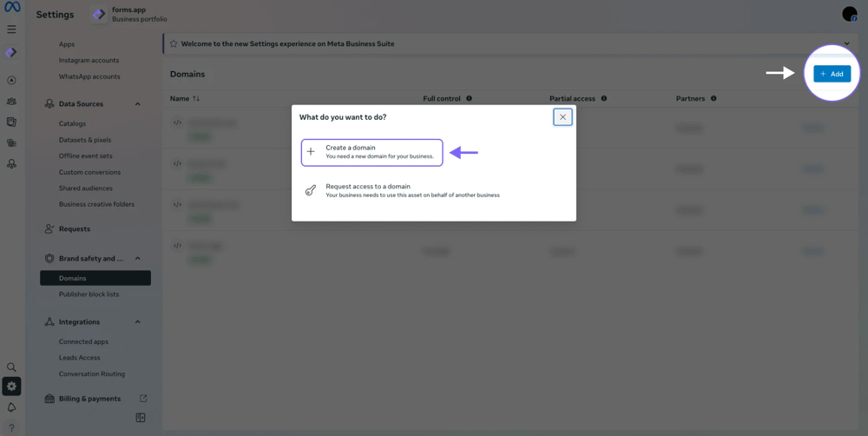868x436 pixels.
Task: Click the star icon in welcome banner
Action: pyautogui.click(x=174, y=43)
